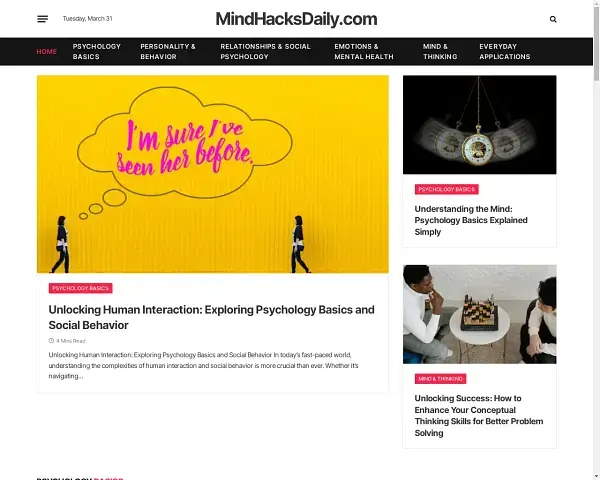Open Understanding the Mind article link
This screenshot has width=600, height=480.
pos(471,220)
